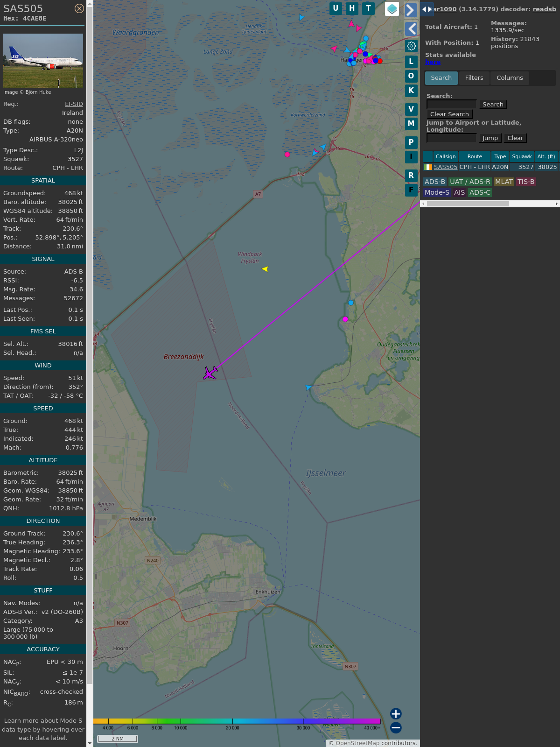This screenshot has width=560, height=747.
Task: Open the Filters tab
Action: click(x=474, y=78)
